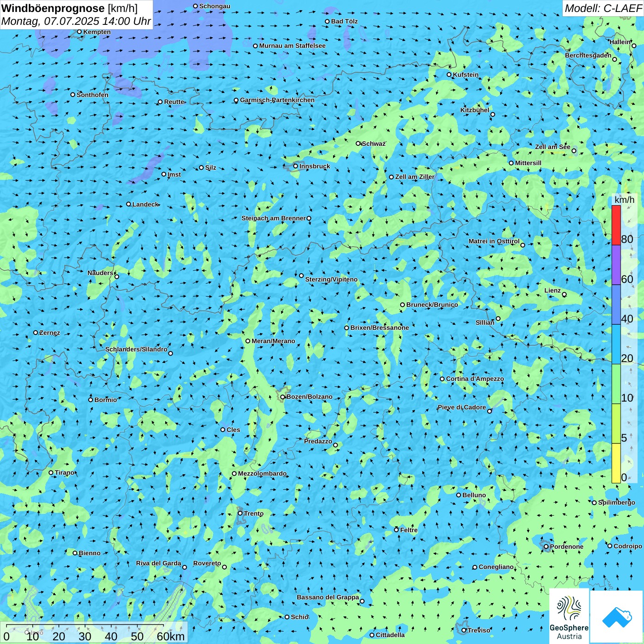Click the Zernez label

click(x=50, y=333)
